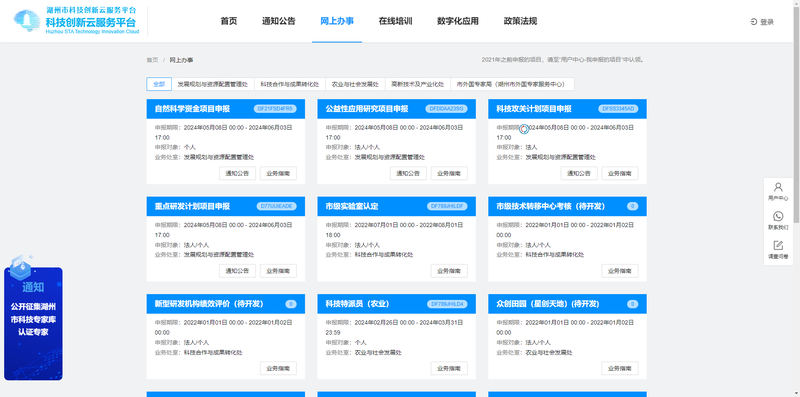The height and width of the screenshot is (397, 800).
Task: Click the 0 badge on 新型研发机构绩效评价
Action: pos(291,304)
